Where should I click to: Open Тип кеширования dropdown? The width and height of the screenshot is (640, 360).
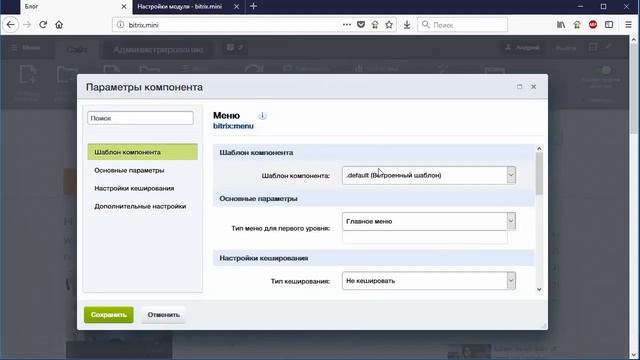429,280
